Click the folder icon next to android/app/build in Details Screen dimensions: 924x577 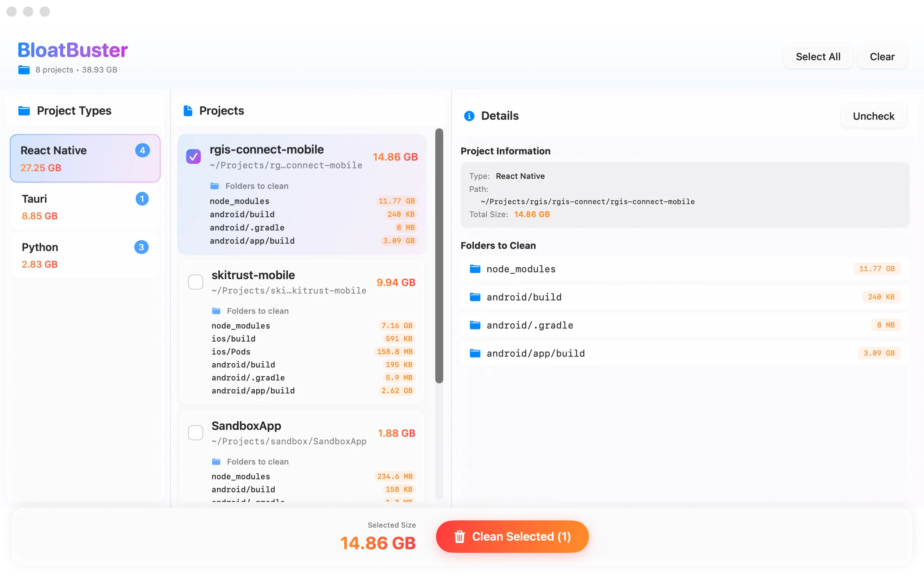475,353
